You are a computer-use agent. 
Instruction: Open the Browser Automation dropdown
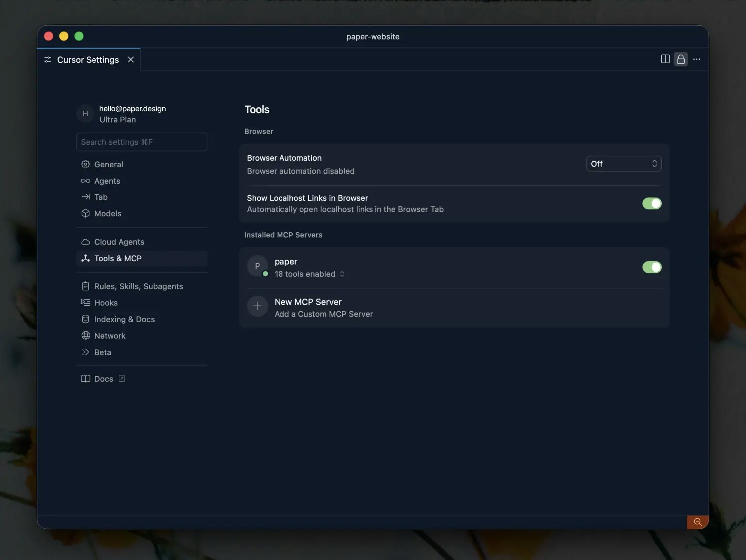[x=624, y=163]
